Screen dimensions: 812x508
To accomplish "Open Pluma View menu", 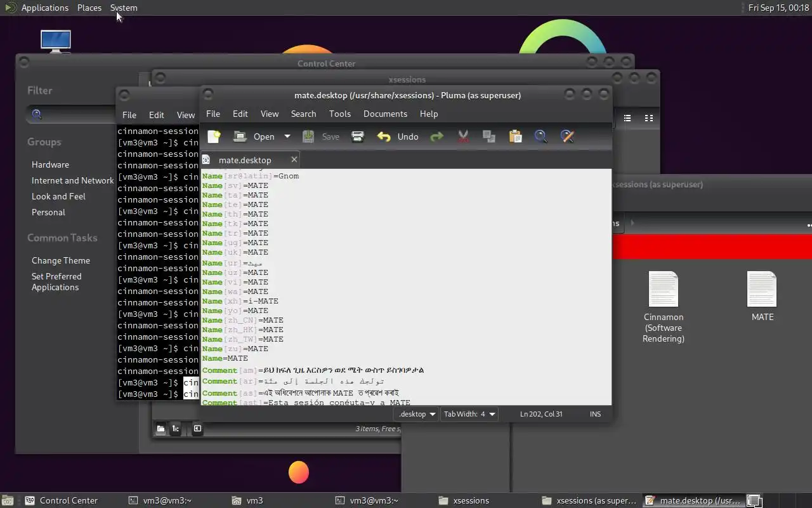I will pyautogui.click(x=270, y=114).
